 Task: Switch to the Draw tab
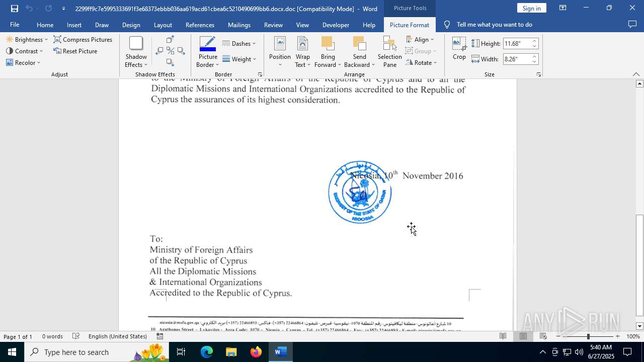(102, 25)
